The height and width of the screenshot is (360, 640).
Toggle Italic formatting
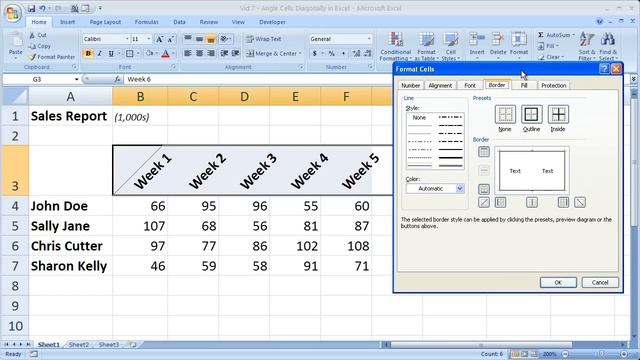click(x=99, y=53)
